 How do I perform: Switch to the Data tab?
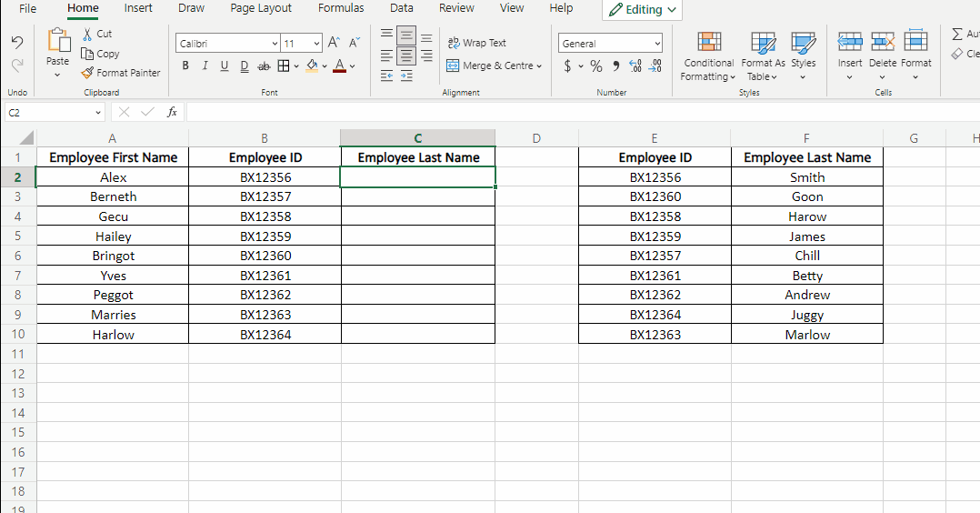[401, 8]
